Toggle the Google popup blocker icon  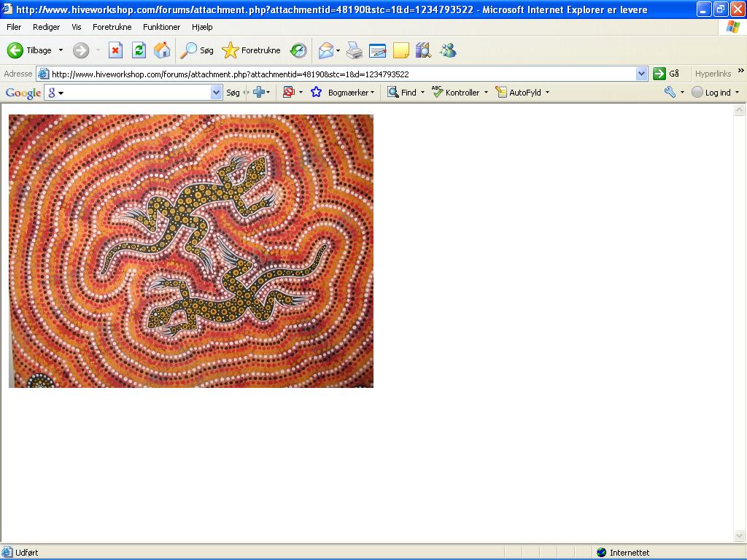288,92
